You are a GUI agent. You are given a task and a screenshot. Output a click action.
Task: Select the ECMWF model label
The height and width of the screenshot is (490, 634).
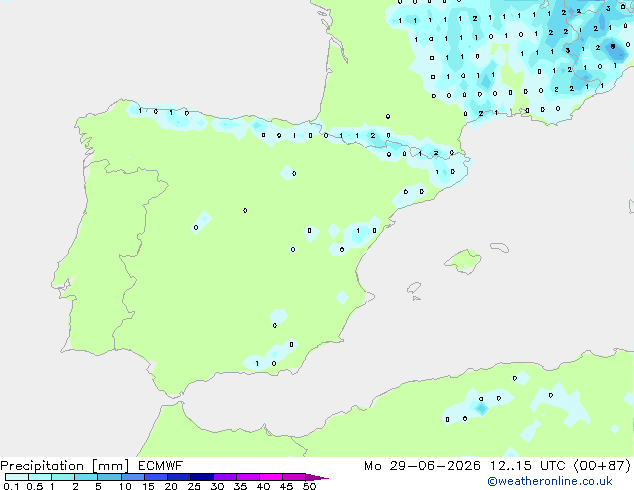[x=161, y=466]
